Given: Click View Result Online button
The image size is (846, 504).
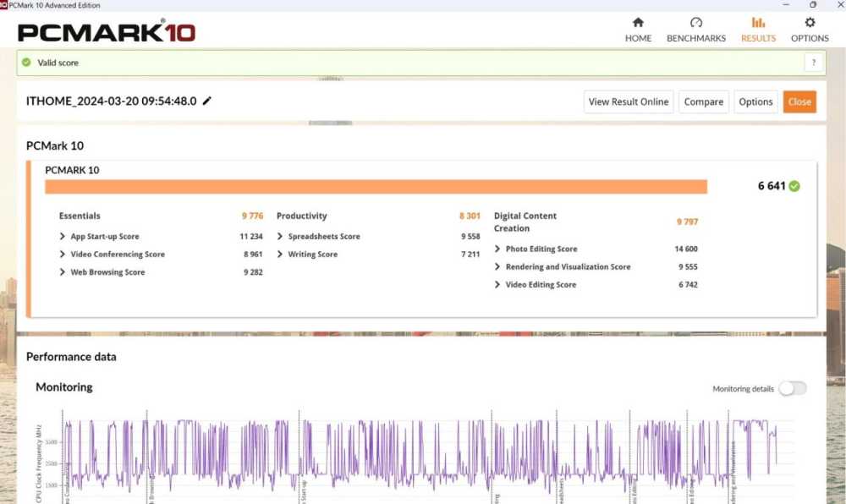Looking at the screenshot, I should 629,101.
